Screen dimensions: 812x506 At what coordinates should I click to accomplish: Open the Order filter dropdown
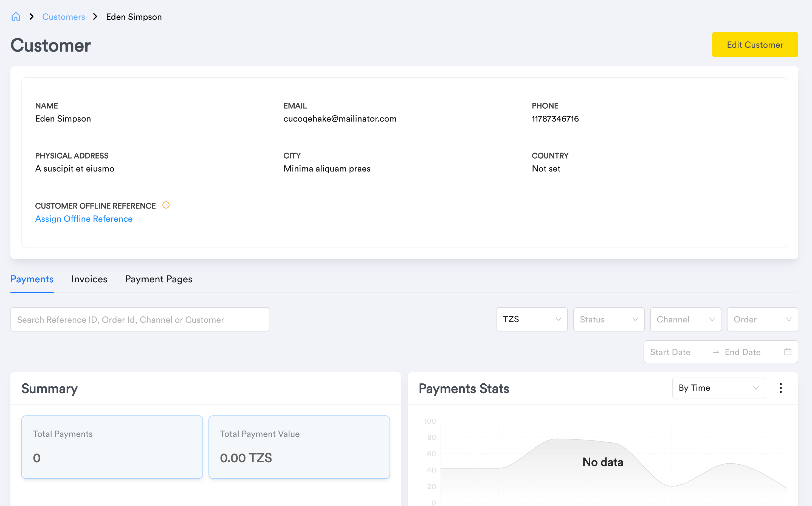point(762,320)
